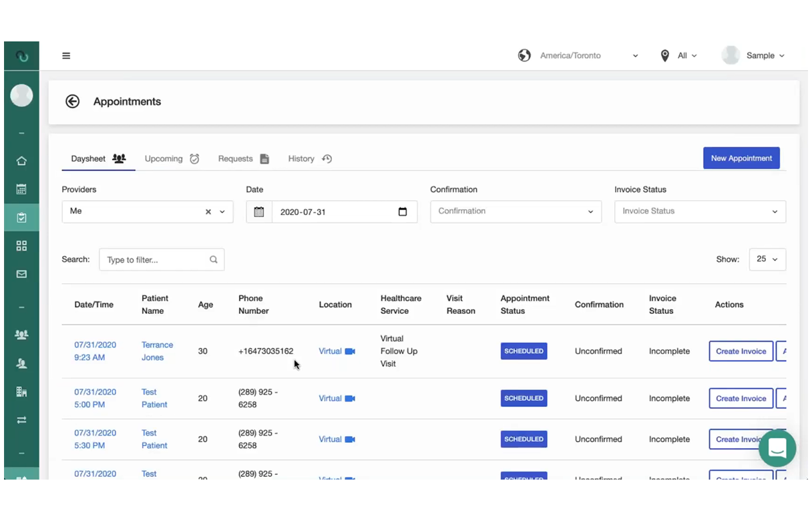Open Test Patient link in the 5:00 PM row
The height and width of the screenshot is (521, 812).
point(154,399)
